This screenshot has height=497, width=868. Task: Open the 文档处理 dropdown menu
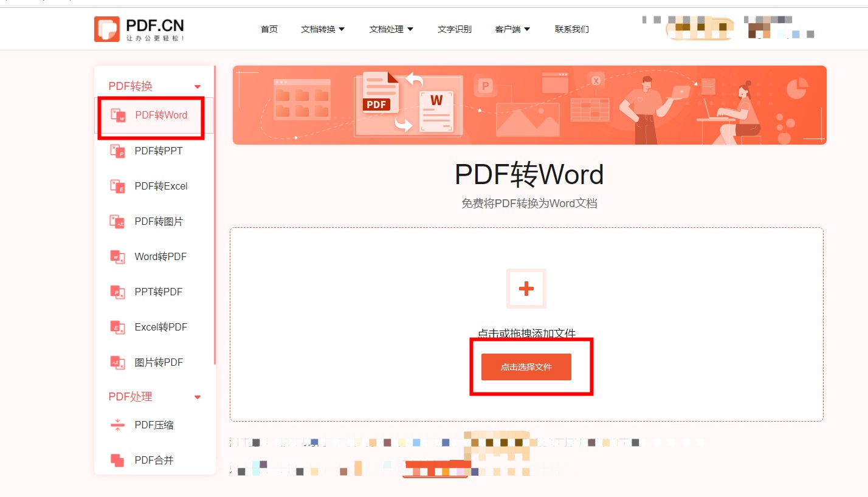[x=391, y=29]
